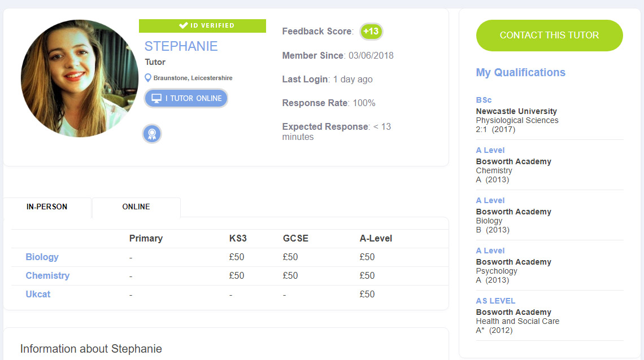
Task: Open the Chemistry subject link
Action: click(47, 276)
